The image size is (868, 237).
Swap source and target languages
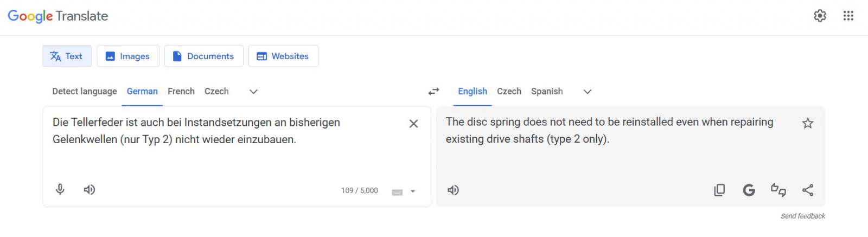click(433, 92)
